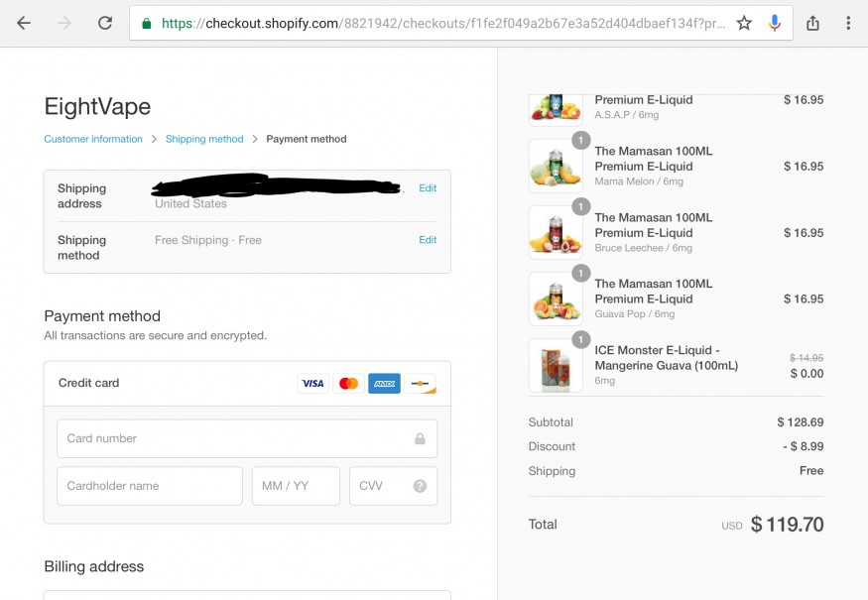Edit the Free Shipping method
The width and height of the screenshot is (868, 600).
428,240
